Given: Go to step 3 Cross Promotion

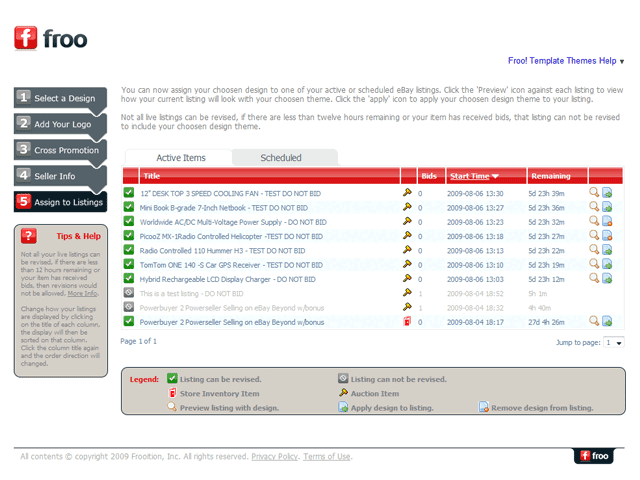Looking at the screenshot, I should click(60, 150).
